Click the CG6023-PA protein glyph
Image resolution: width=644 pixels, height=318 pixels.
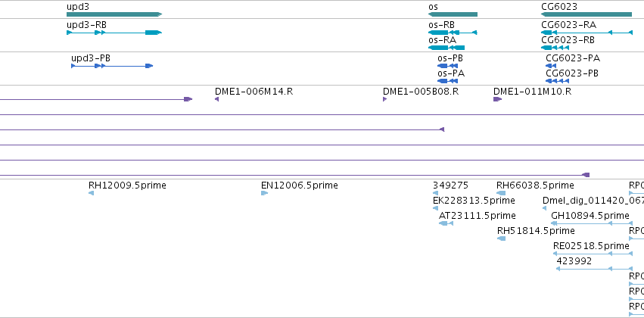(551, 66)
